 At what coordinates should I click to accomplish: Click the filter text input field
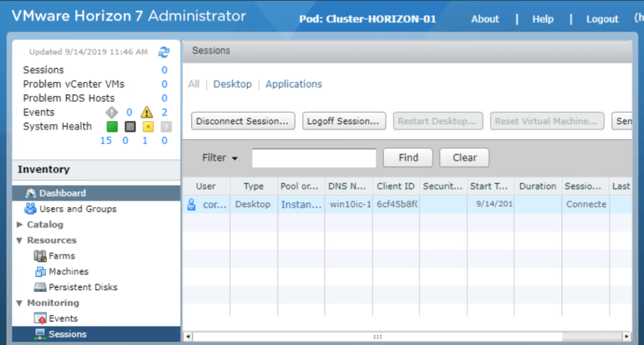pos(314,158)
